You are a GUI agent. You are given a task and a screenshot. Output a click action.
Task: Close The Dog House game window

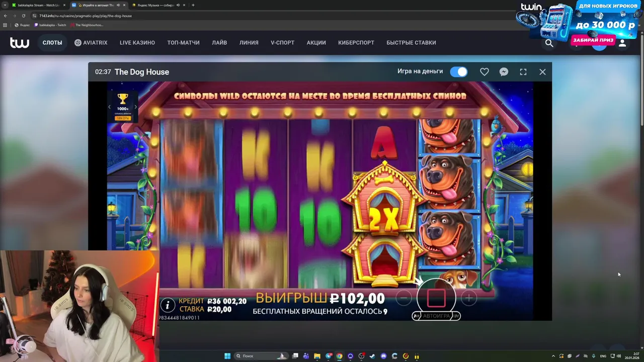(542, 72)
